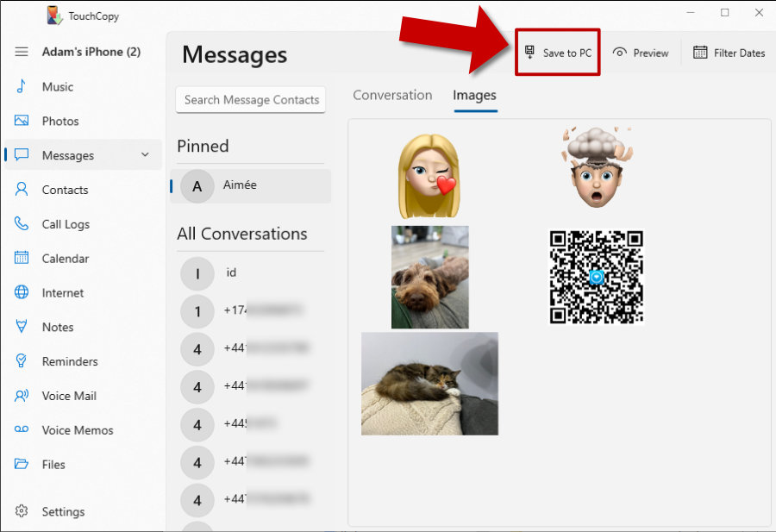The height and width of the screenshot is (532, 776).
Task: Open the Internet section label
Action: [x=63, y=293]
